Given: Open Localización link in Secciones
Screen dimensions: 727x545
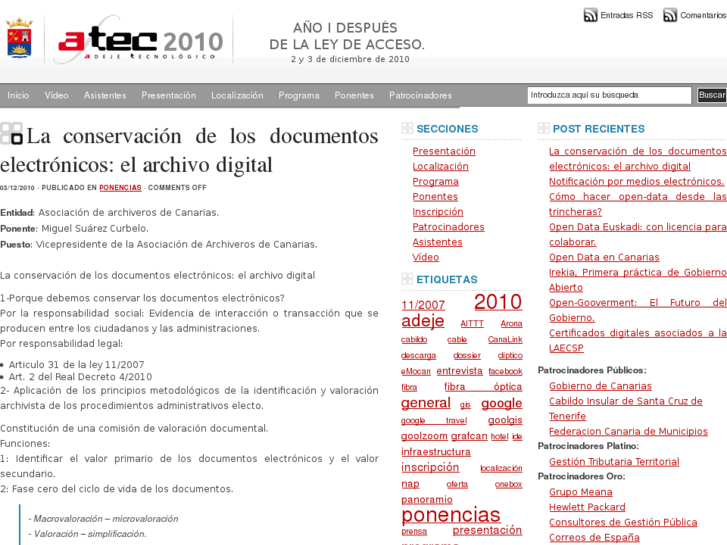Looking at the screenshot, I should (440, 167).
